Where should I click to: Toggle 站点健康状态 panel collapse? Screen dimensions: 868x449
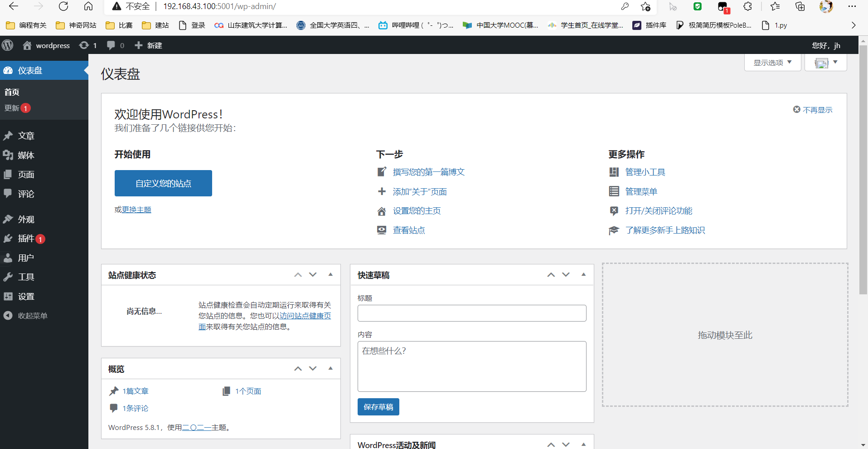330,275
